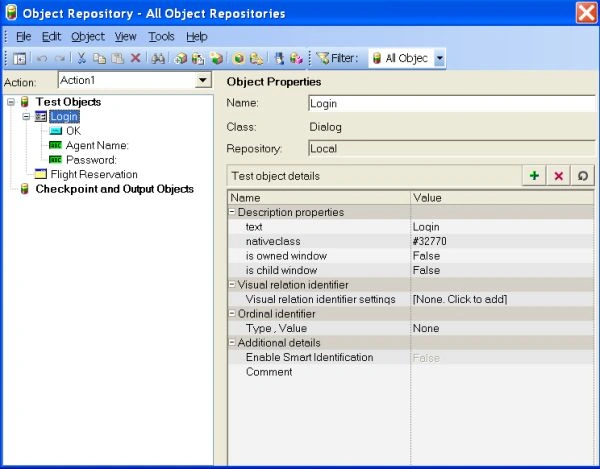Delete the object with the red X toolbar icon
600x469 pixels.
click(135, 58)
